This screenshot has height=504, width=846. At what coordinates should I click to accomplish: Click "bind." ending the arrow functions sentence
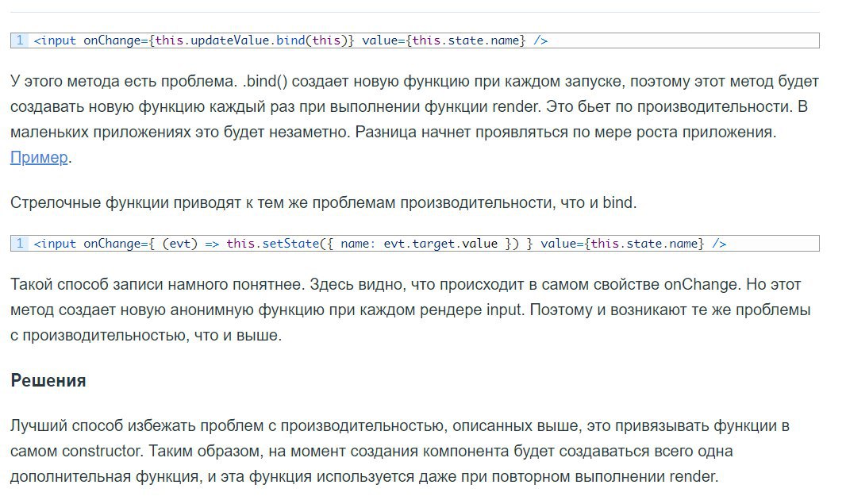click(619, 202)
